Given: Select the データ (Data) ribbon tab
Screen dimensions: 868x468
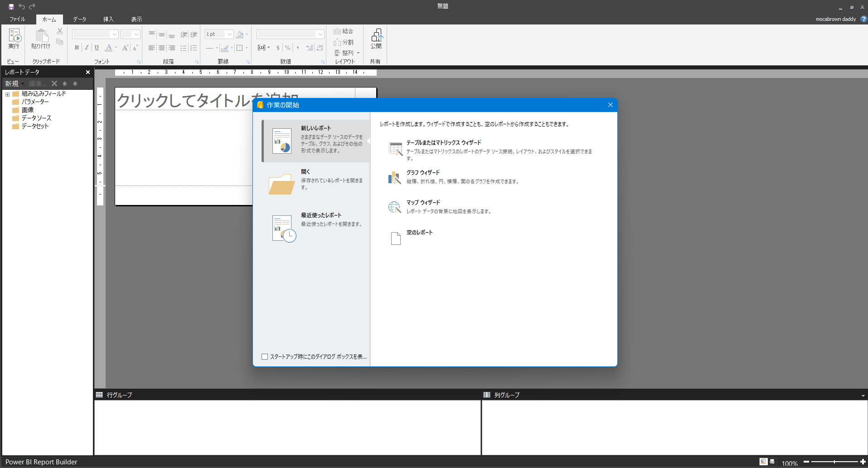Looking at the screenshot, I should pyautogui.click(x=80, y=19).
